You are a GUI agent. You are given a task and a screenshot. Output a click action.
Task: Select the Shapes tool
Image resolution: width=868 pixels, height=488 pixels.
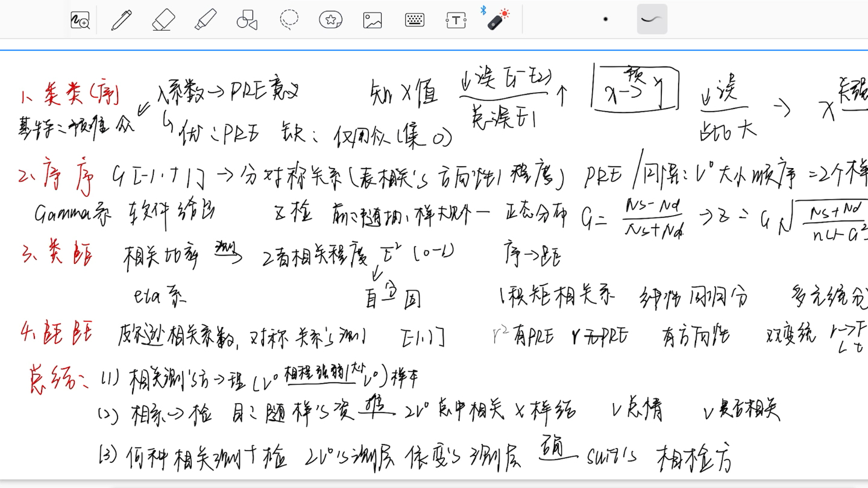click(x=247, y=20)
